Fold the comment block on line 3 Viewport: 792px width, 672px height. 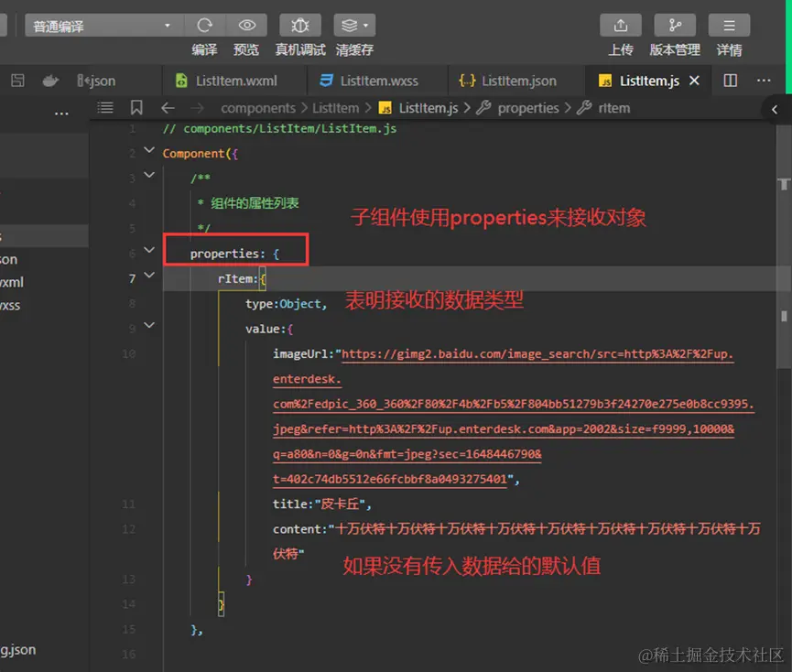149,175
